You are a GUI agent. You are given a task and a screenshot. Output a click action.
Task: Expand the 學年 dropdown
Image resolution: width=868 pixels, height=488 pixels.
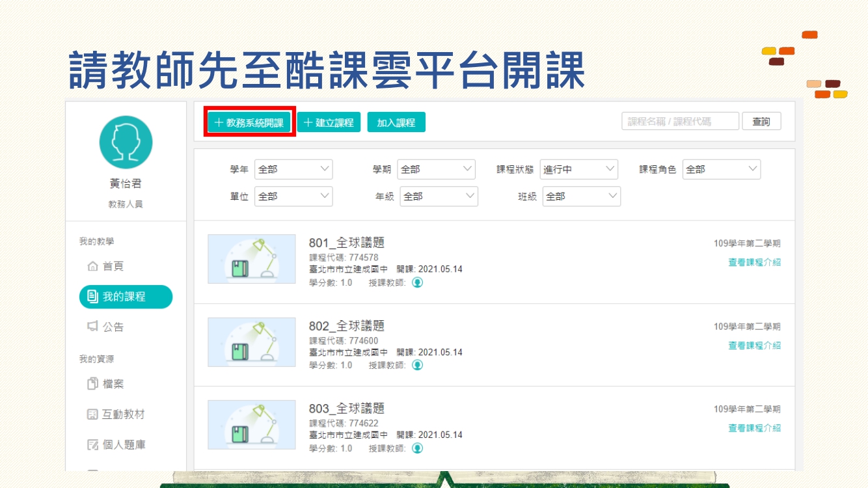pos(293,169)
